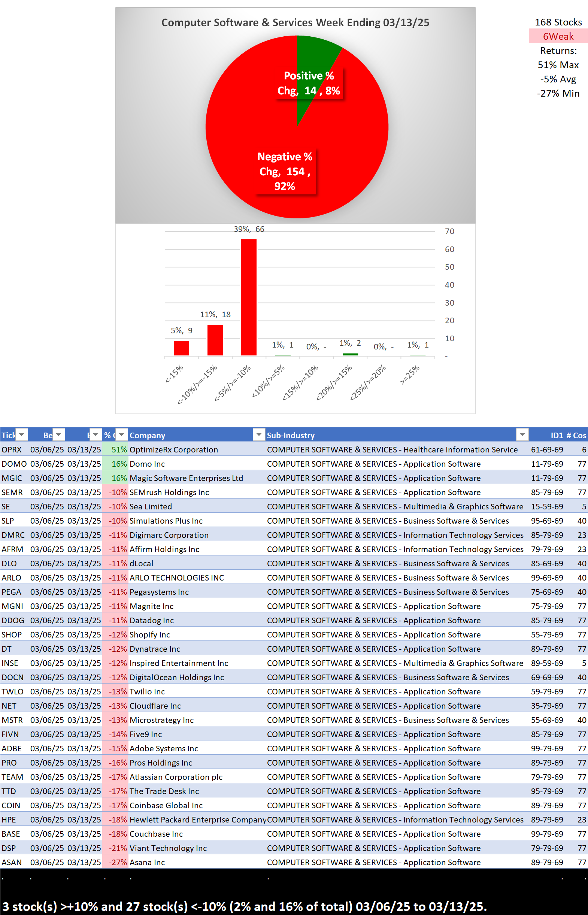Click the ID1 column header

click(x=557, y=435)
